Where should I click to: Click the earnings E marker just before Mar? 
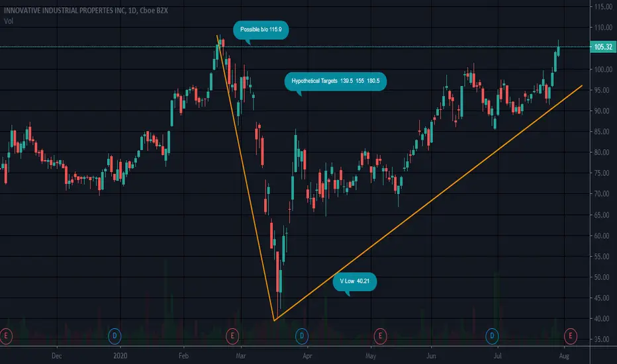(232, 336)
